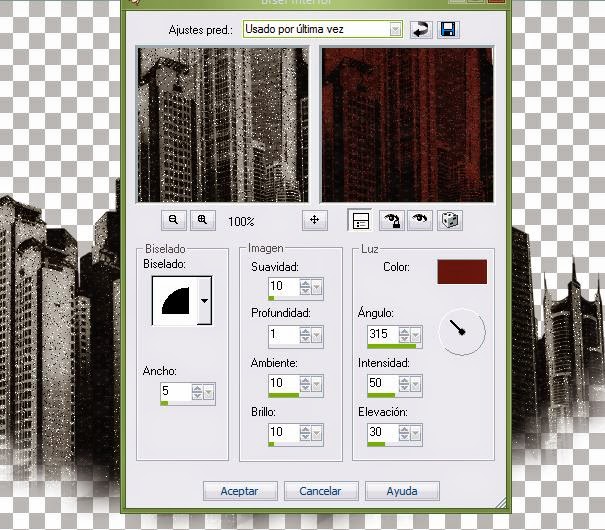
Task: Save preset floppy disk icon
Action: coord(448,29)
